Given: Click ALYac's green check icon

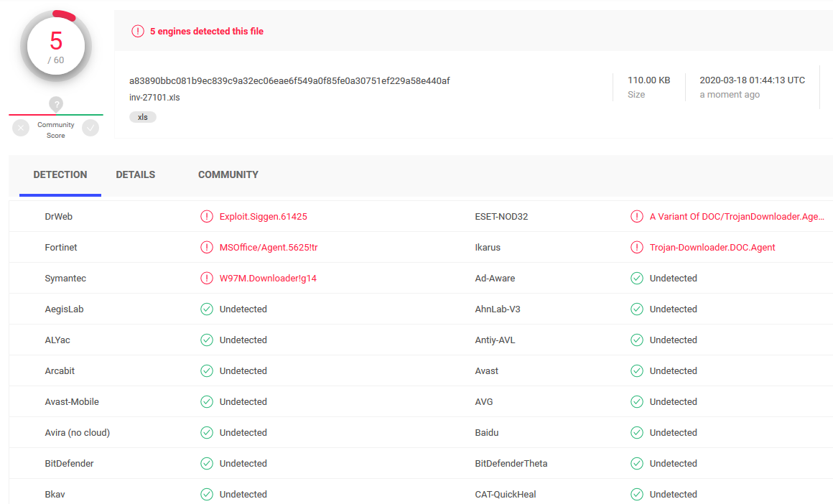Looking at the screenshot, I should pos(207,340).
